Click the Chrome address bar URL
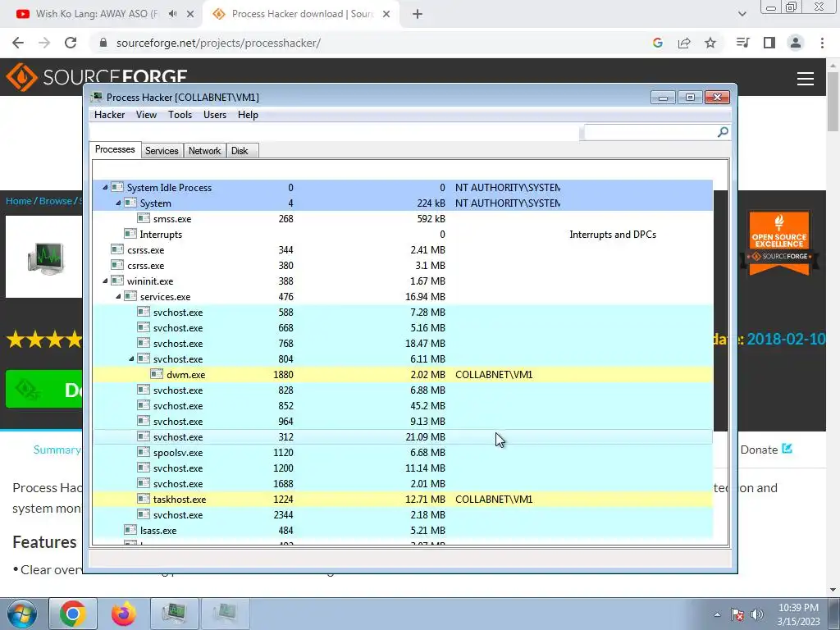840x630 pixels. (218, 43)
